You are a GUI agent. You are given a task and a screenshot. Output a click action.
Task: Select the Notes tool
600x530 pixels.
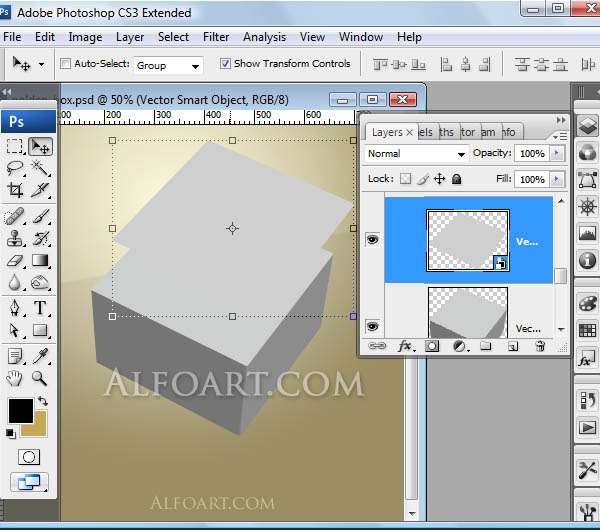point(15,356)
